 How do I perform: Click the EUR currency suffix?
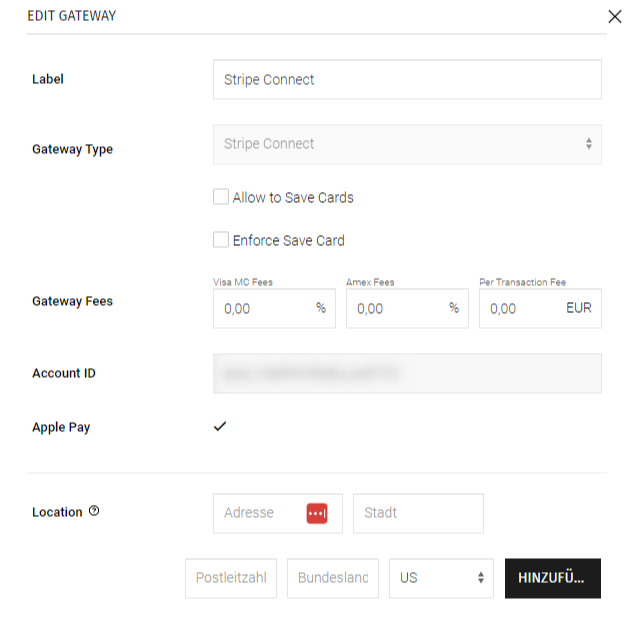click(x=578, y=309)
